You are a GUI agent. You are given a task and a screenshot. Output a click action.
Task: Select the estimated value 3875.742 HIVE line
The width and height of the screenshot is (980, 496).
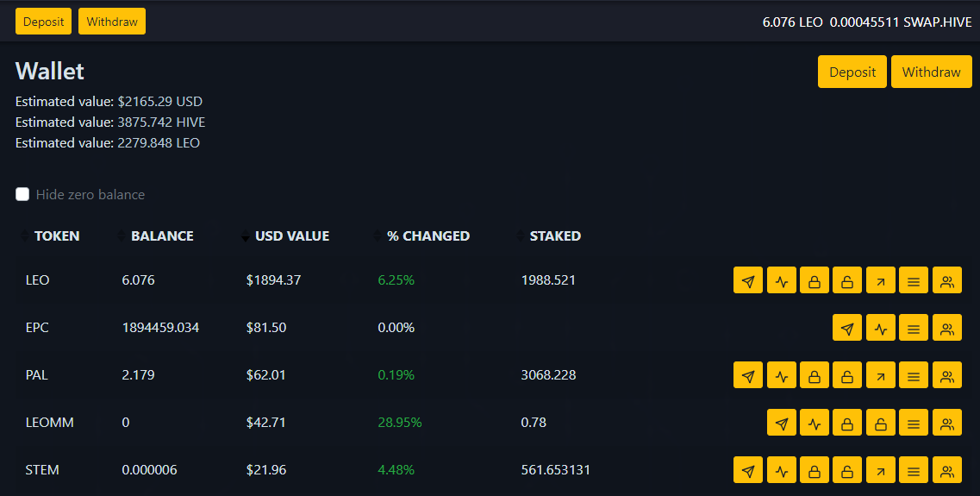click(x=110, y=122)
